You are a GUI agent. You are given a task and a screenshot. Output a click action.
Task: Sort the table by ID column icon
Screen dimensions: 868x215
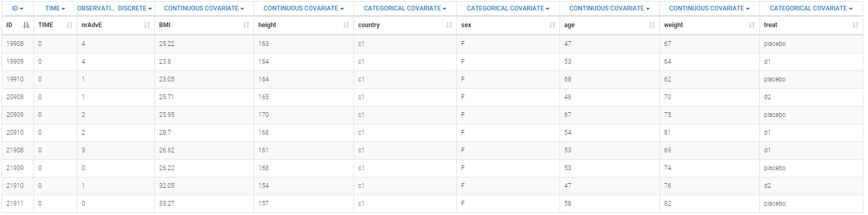pos(26,25)
